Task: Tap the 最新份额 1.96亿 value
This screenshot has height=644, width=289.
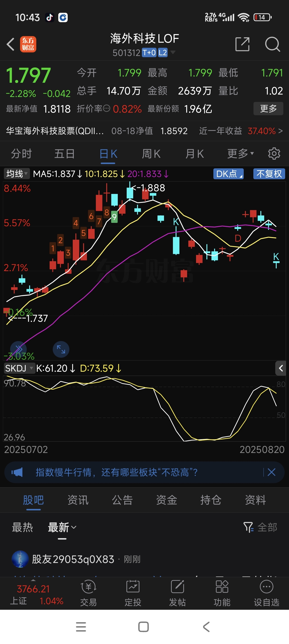Action: tap(198, 109)
